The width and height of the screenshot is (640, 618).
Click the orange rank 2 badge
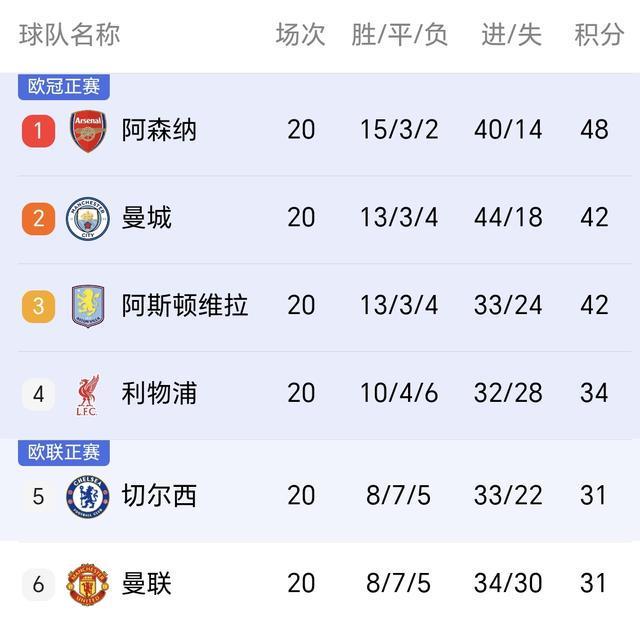(38, 218)
